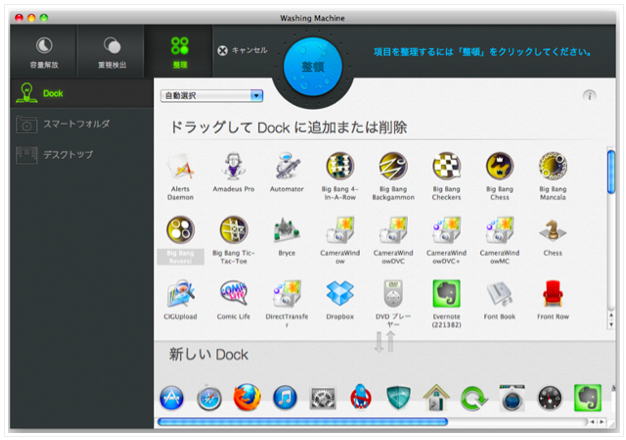Screen dimensions: 626x440
Task: Select iTunes icon in new Dock
Action: click(x=285, y=398)
